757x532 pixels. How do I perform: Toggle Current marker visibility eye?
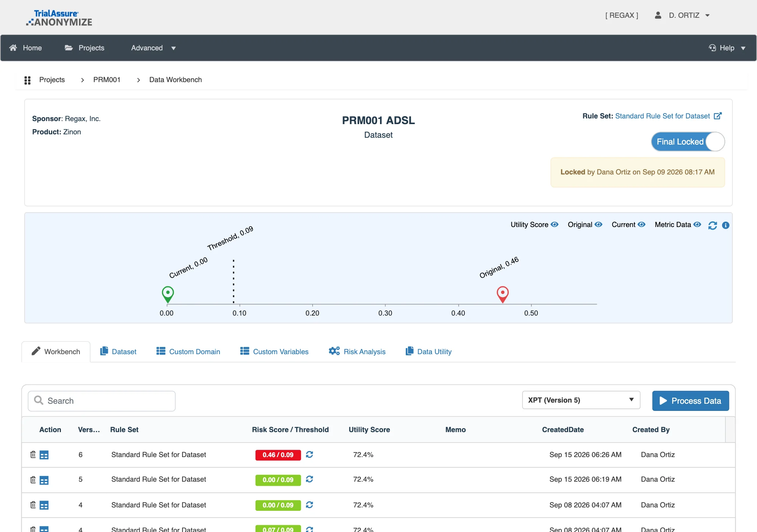click(x=642, y=224)
